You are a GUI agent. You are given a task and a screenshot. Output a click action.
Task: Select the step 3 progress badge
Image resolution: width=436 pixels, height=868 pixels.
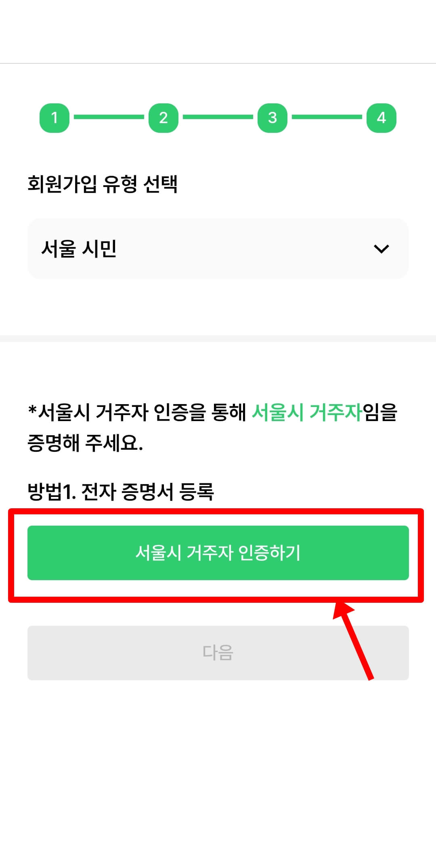272,117
